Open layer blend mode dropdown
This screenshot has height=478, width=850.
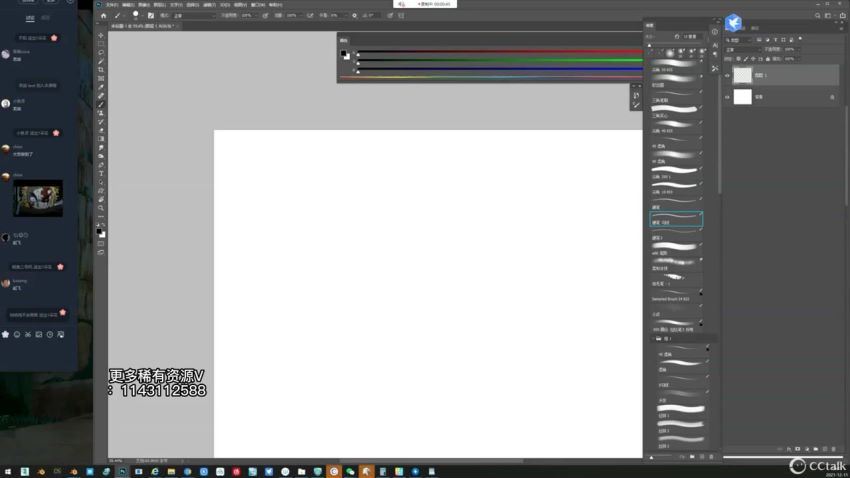point(743,50)
